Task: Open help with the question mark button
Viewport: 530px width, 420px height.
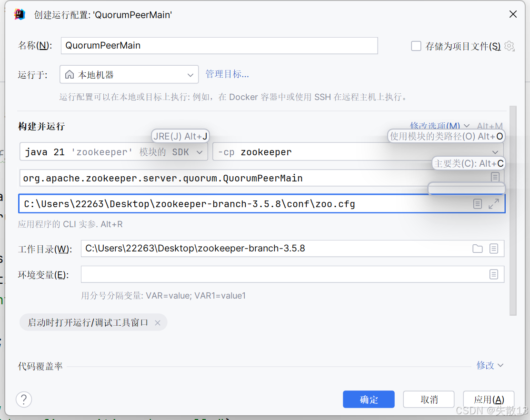Action: coord(24,400)
